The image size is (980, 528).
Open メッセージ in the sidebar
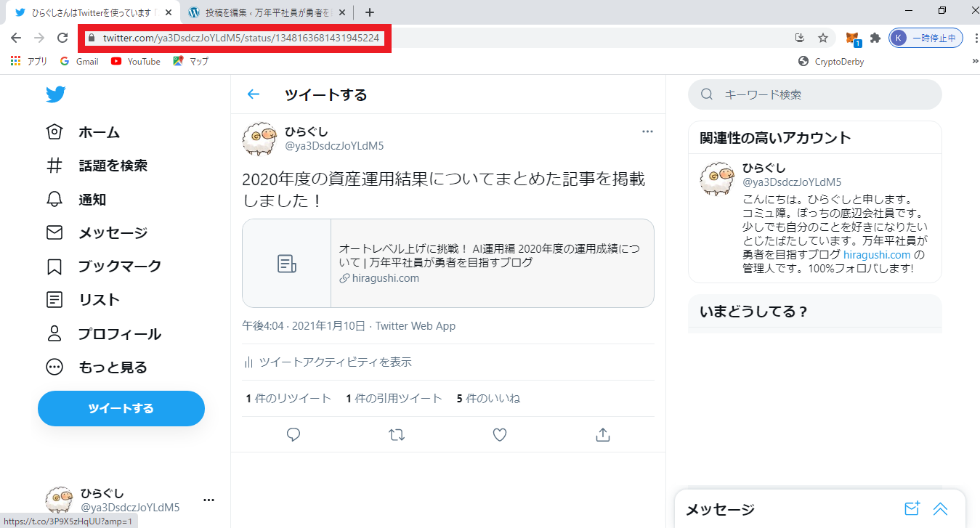[x=97, y=233]
